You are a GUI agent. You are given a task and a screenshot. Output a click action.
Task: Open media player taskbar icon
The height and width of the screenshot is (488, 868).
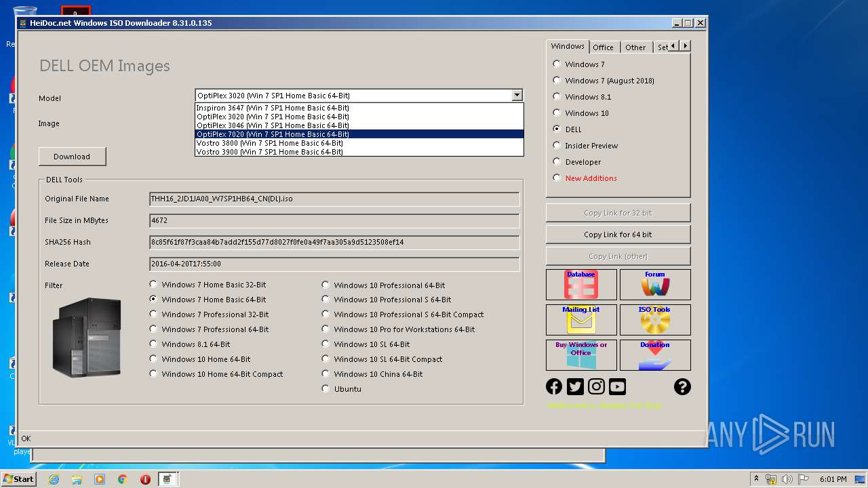(100, 479)
